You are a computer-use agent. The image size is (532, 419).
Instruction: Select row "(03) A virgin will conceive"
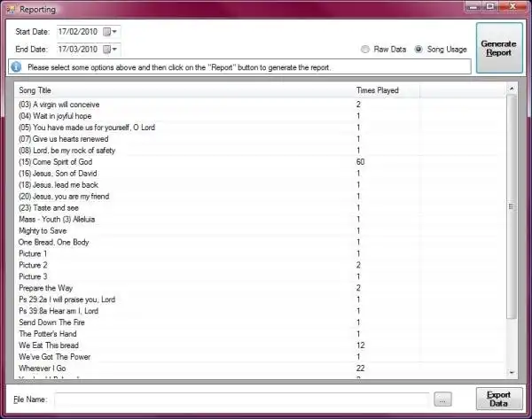[x=260, y=105]
